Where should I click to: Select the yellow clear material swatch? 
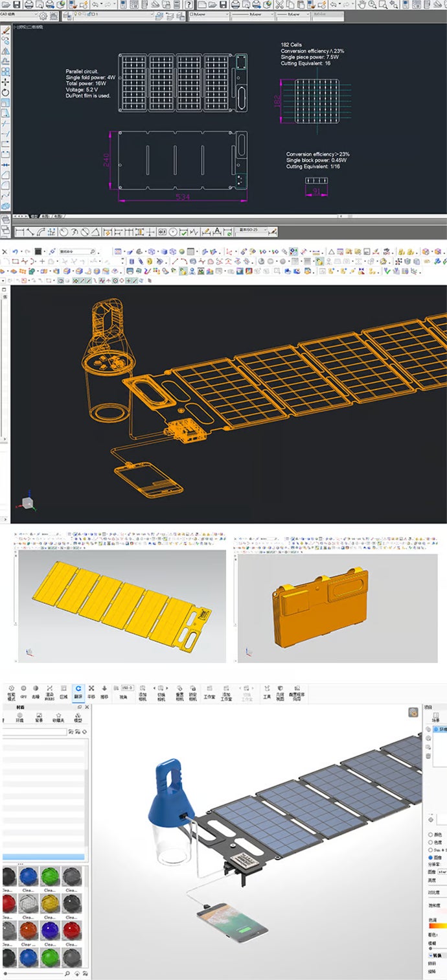click(x=49, y=904)
